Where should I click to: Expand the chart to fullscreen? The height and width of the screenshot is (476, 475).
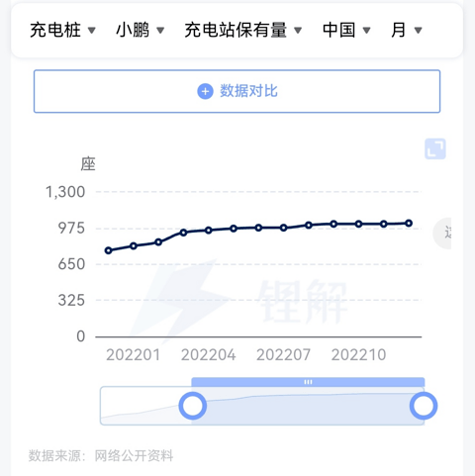[435, 148]
